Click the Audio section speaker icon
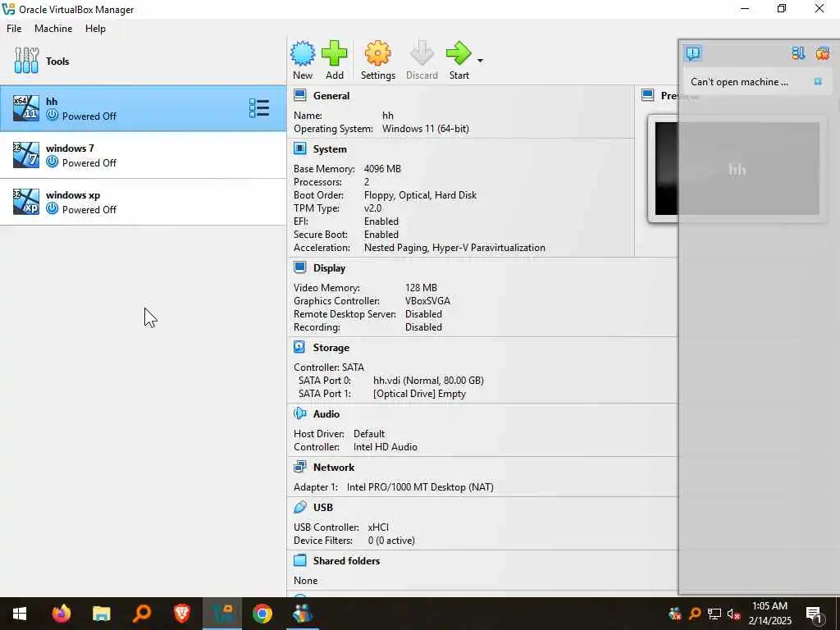 [x=300, y=413]
